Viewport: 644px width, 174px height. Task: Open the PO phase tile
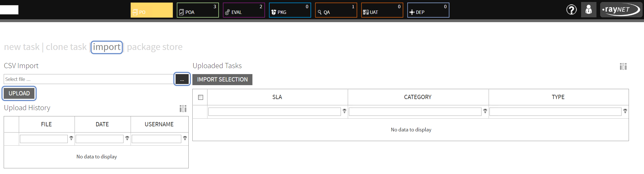click(151, 10)
